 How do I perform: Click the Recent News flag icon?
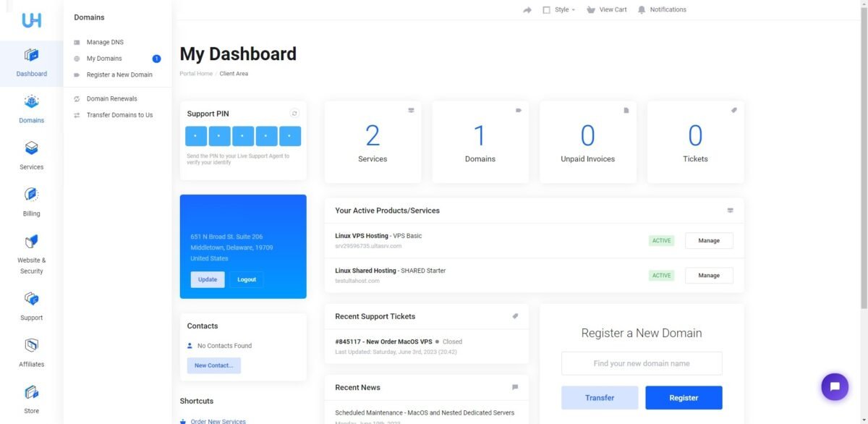[515, 387]
